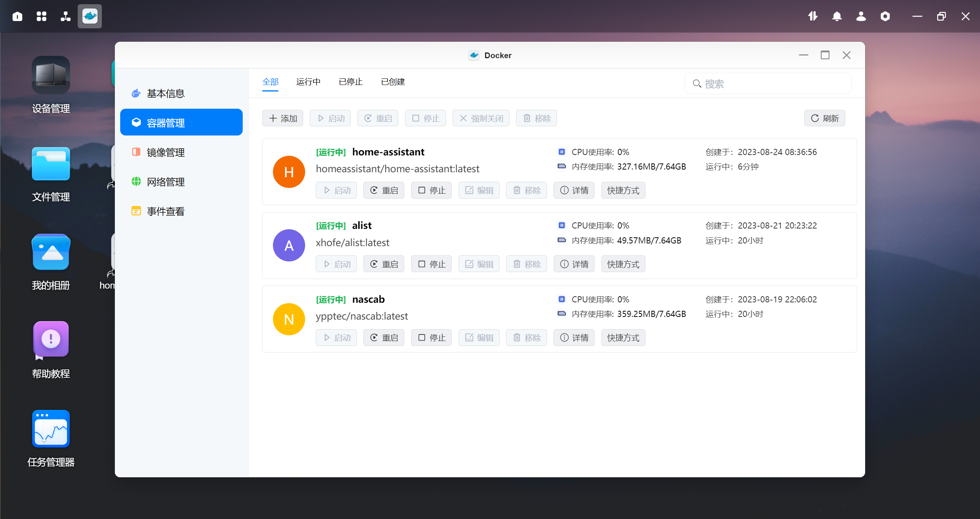
Task: Switch to the 全部 tab
Action: tap(270, 82)
